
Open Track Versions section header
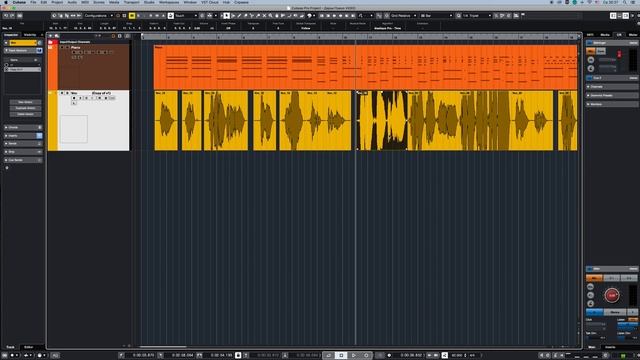(23, 51)
